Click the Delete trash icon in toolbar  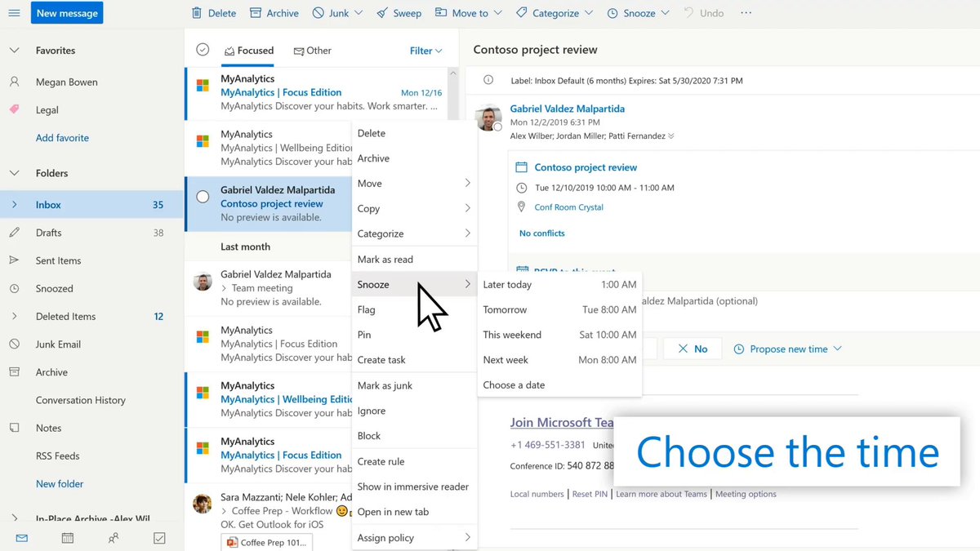196,13
